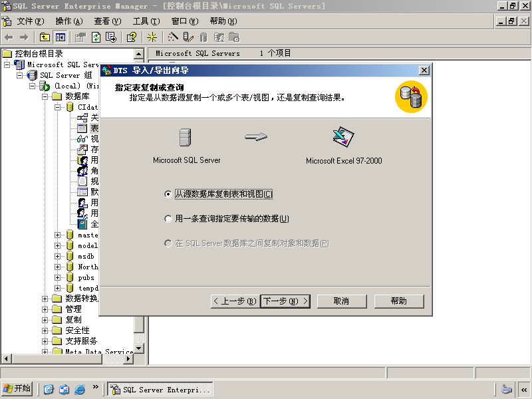Screen dimensions: 532x399
Task: Collapse the 数据库 folder node
Action: [45, 96]
